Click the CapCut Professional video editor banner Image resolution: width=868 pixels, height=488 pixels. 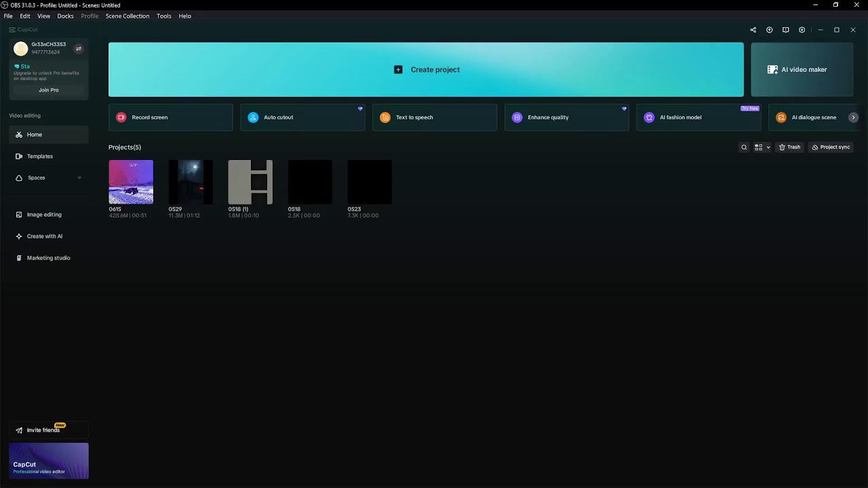tap(49, 461)
